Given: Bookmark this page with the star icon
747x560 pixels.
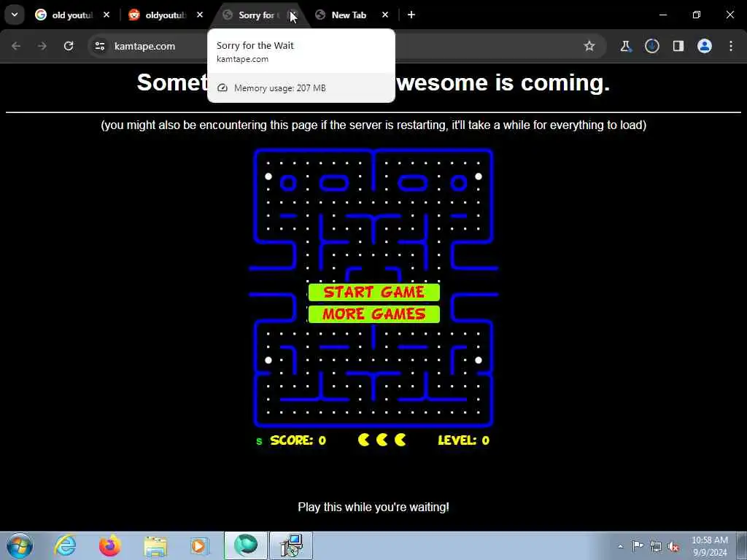Looking at the screenshot, I should click(589, 46).
